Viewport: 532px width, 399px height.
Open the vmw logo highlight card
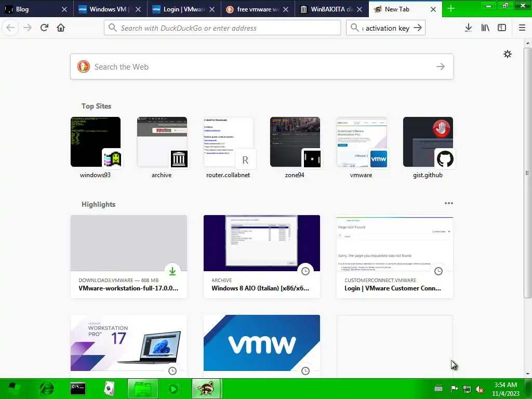point(262,346)
